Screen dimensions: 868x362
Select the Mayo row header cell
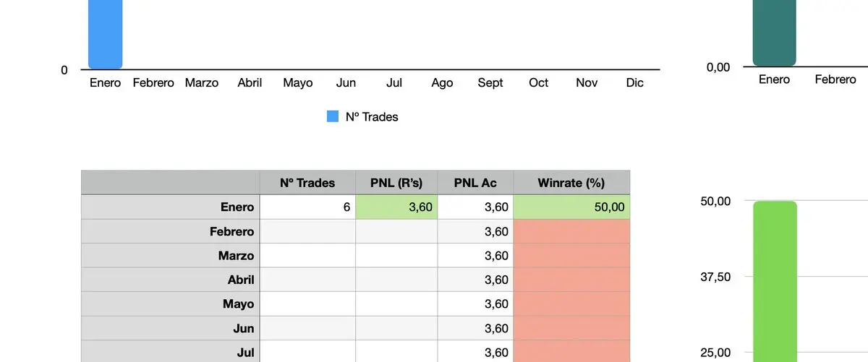click(x=171, y=304)
